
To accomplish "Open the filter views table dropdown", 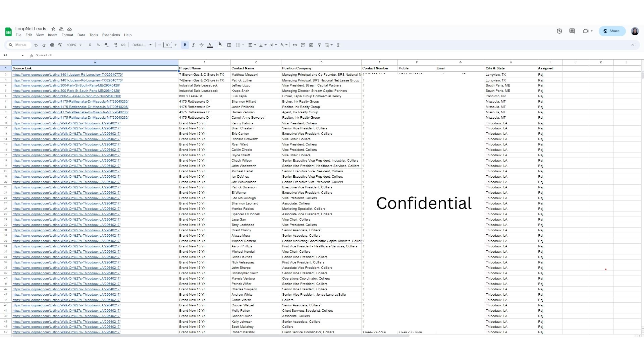I will coord(329,45).
